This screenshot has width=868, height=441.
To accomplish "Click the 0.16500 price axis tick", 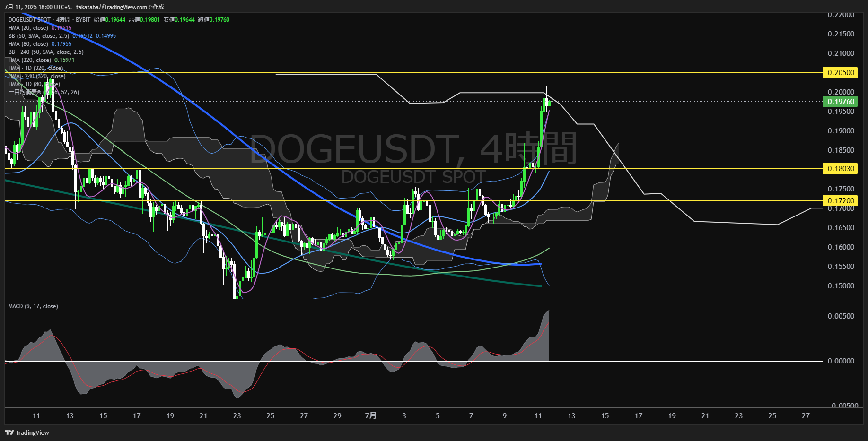I will pos(841,228).
